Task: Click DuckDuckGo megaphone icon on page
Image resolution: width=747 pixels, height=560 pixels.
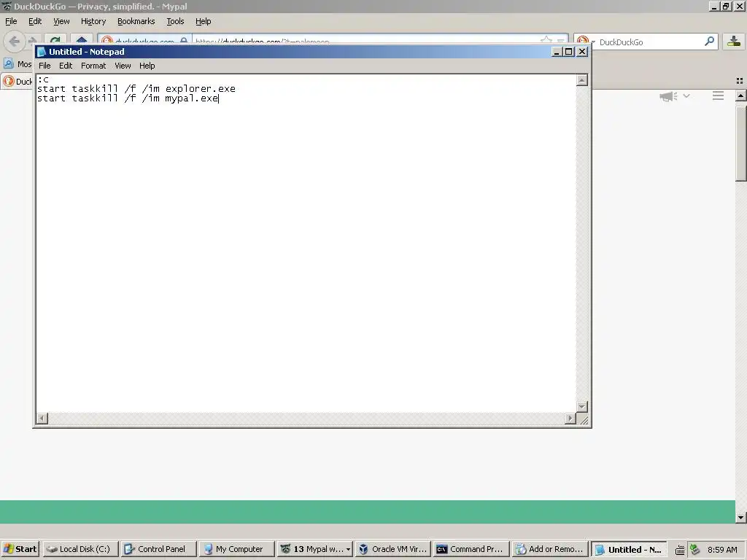Action: pyautogui.click(x=668, y=96)
